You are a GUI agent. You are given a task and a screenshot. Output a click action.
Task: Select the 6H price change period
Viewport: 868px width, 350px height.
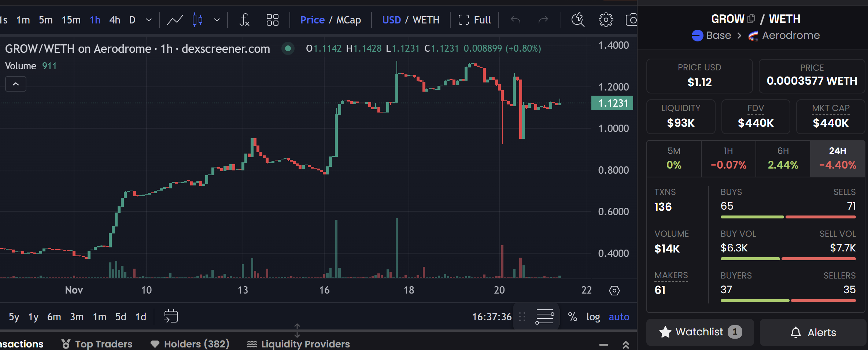coord(783,159)
